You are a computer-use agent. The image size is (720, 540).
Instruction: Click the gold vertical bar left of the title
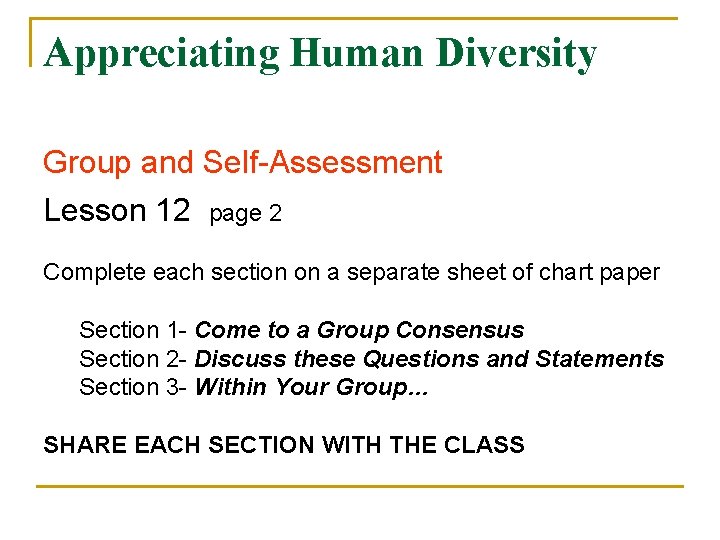coord(34,42)
